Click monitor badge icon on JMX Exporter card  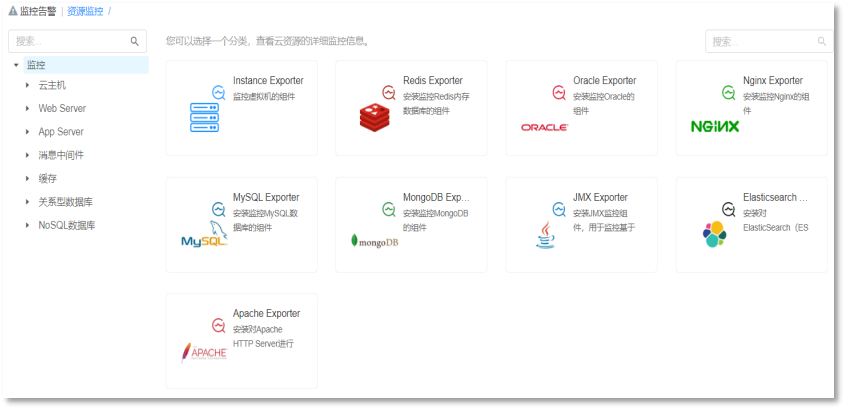coord(559,209)
